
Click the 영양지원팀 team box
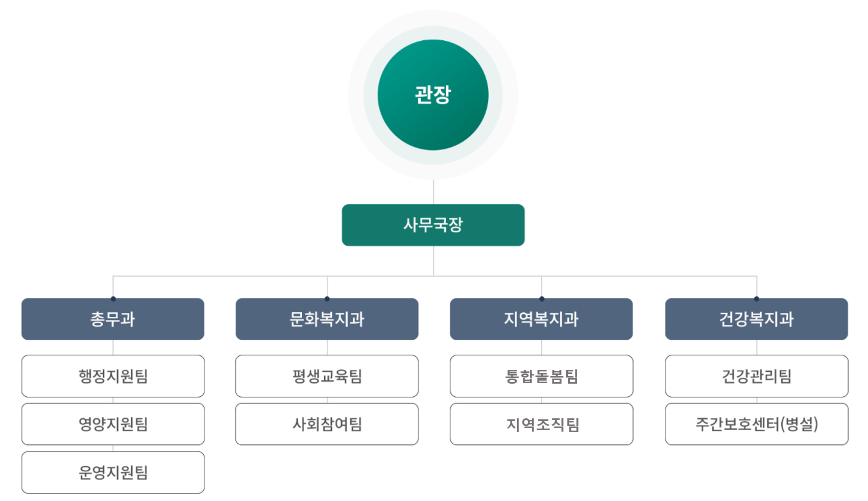coord(113,424)
